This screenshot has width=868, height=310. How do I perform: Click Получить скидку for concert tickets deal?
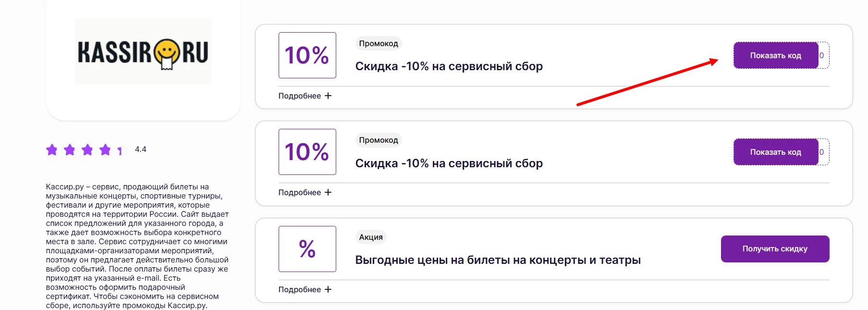[775, 248]
